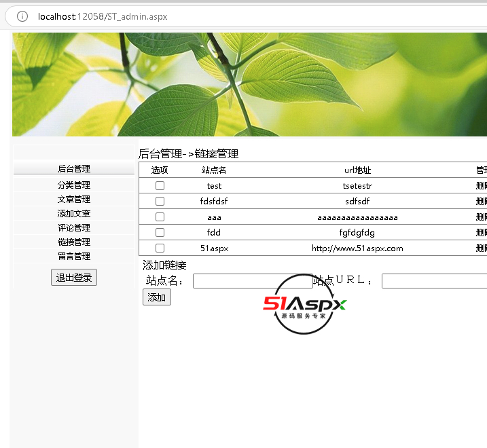Choose the 添加文章 sidebar item
Image resolution: width=487 pixels, height=448 pixels.
pos(73,213)
